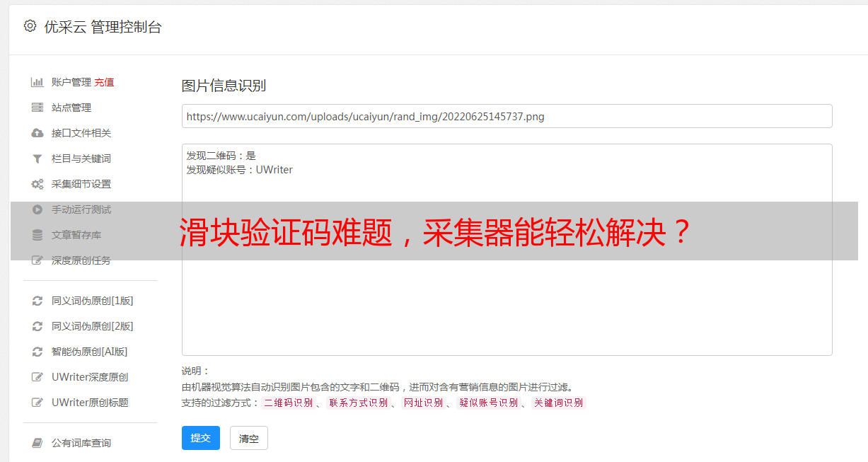Viewport: 868px width, 462px height.
Task: Open 账户管理 in the sidebar
Action: click(x=71, y=82)
